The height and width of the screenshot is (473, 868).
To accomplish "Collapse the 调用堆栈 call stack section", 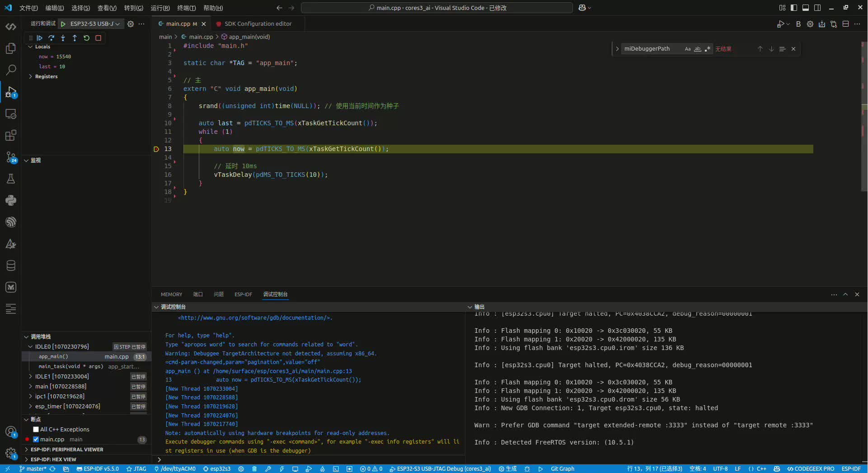I will tap(26, 337).
